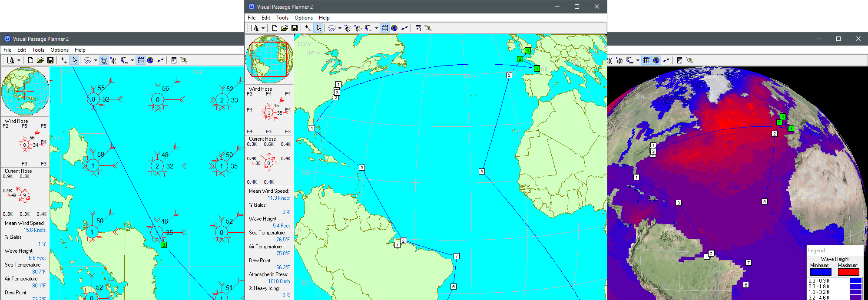Expand the weather cloud dropdown arrow in left window

(x=96, y=60)
